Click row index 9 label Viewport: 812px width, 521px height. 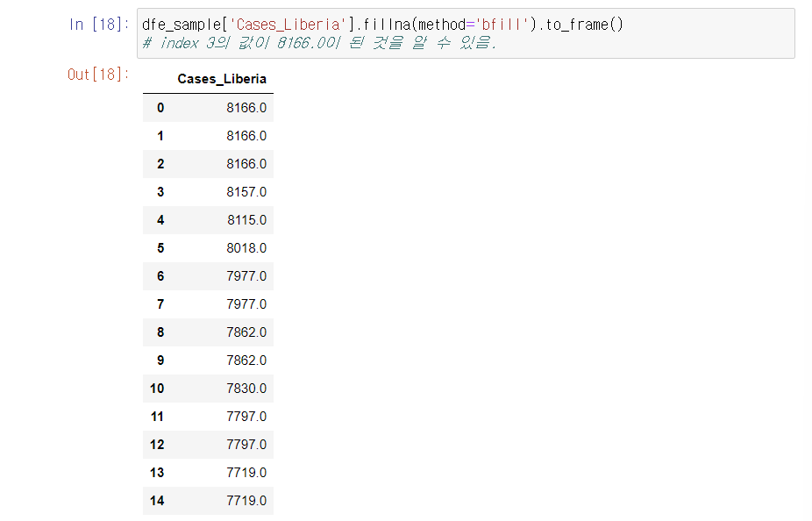160,360
